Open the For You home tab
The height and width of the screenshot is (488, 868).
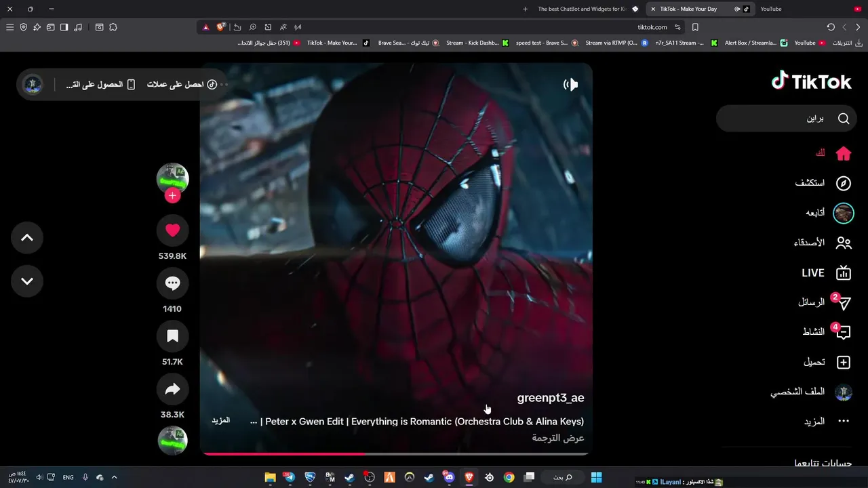coord(833,154)
